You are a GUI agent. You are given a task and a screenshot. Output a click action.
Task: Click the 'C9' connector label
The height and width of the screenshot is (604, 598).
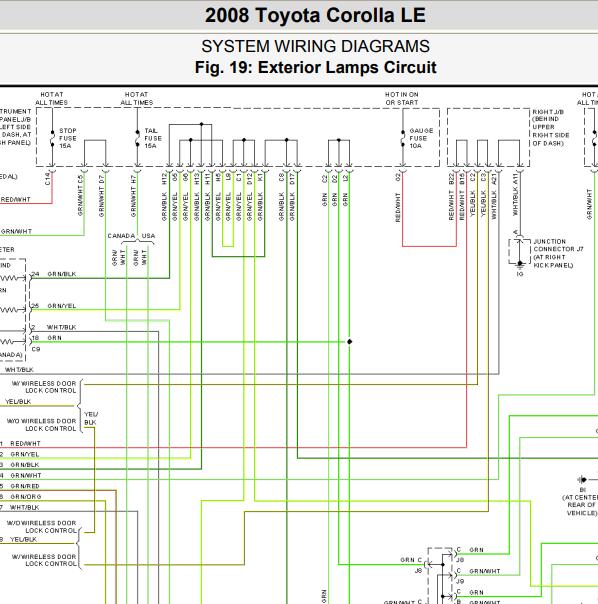tap(36, 349)
